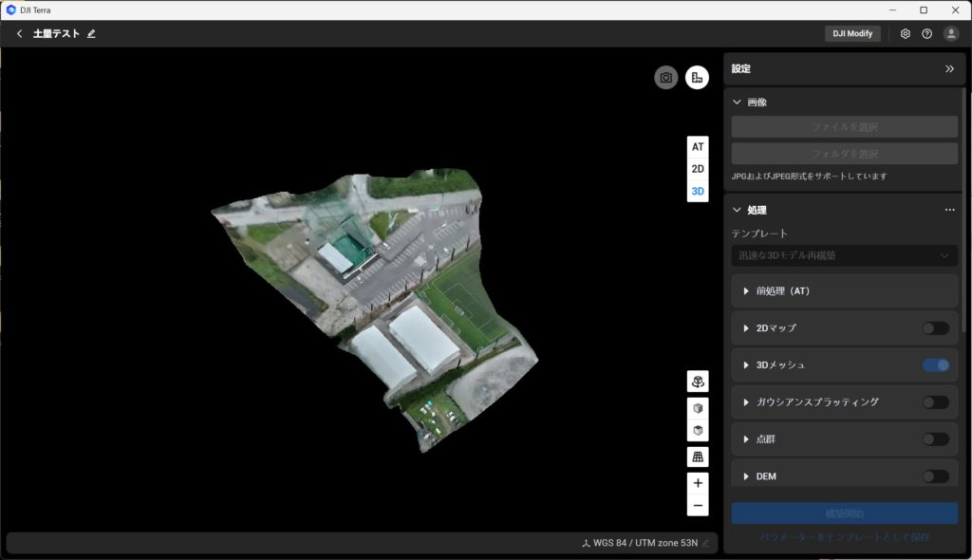Open the settings gear icon
Screen dimensions: 972x560
(x=906, y=34)
